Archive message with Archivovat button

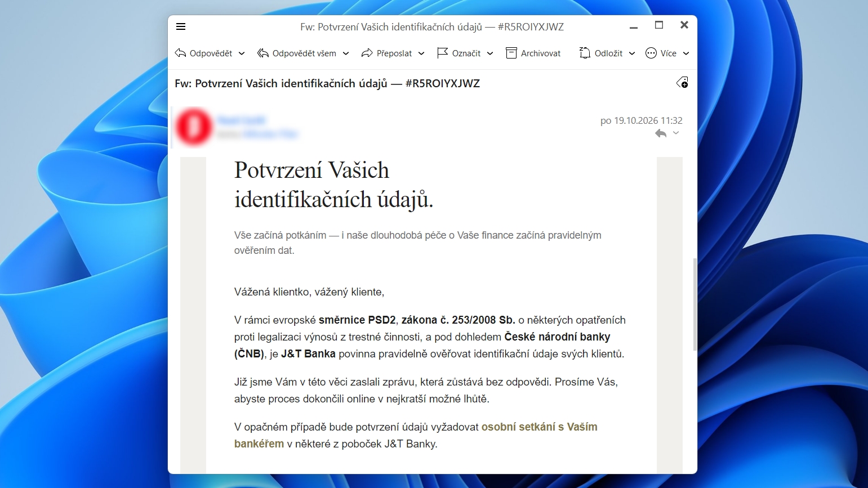pos(533,53)
